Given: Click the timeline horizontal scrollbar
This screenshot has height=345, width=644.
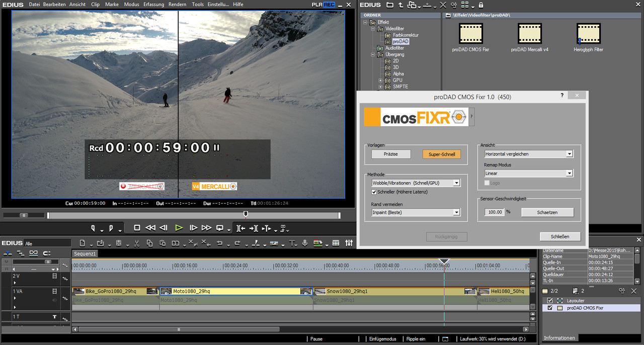Looking at the screenshot, I should point(179,329).
